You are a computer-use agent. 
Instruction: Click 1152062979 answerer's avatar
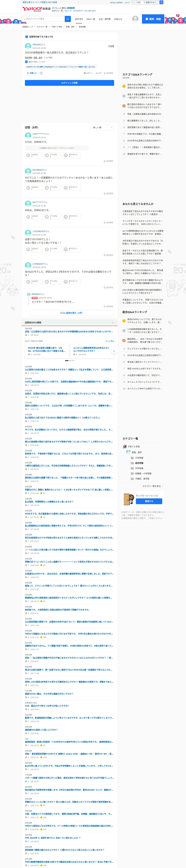click(x=28, y=233)
